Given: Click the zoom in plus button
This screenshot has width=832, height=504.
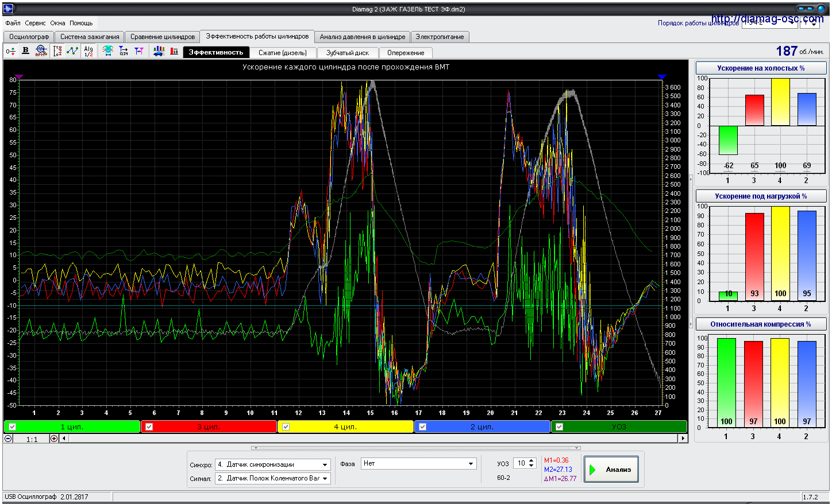Looking at the screenshot, I should (54, 439).
